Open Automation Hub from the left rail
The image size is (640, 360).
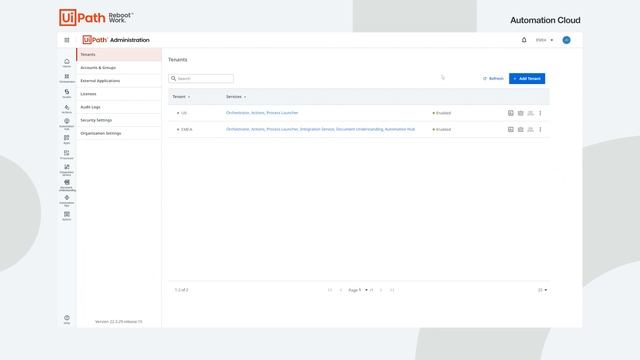click(x=67, y=124)
